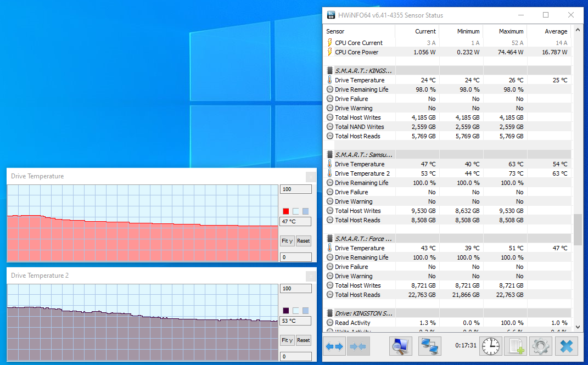Select the S.M.A.R.T.: Samsu... group row

click(x=447, y=154)
